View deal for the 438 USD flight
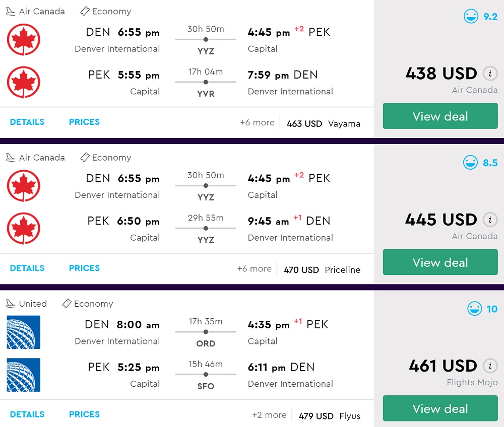Image resolution: width=504 pixels, height=427 pixels. (x=440, y=116)
